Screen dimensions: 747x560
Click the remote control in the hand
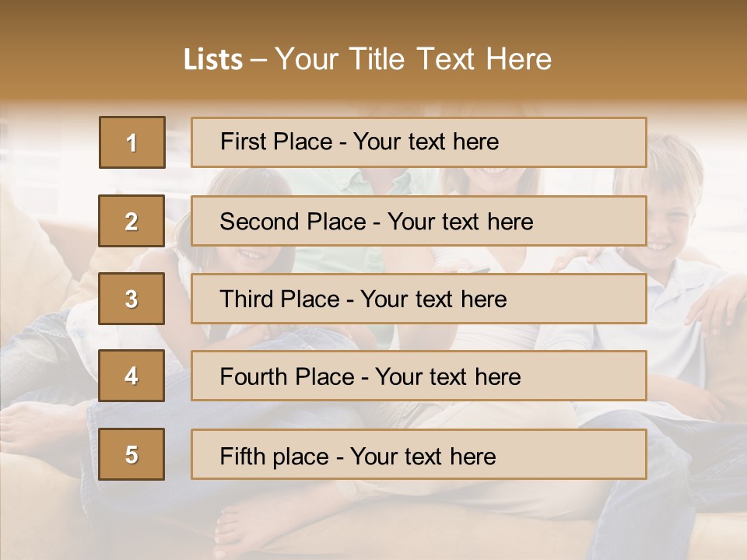coord(476,270)
